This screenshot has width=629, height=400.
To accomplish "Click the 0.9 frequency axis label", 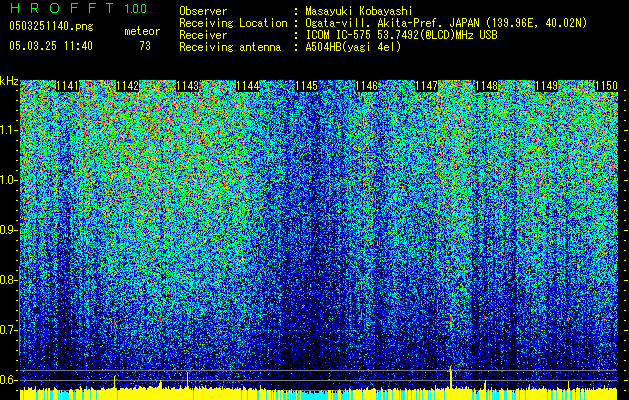I will pyautogui.click(x=8, y=230).
